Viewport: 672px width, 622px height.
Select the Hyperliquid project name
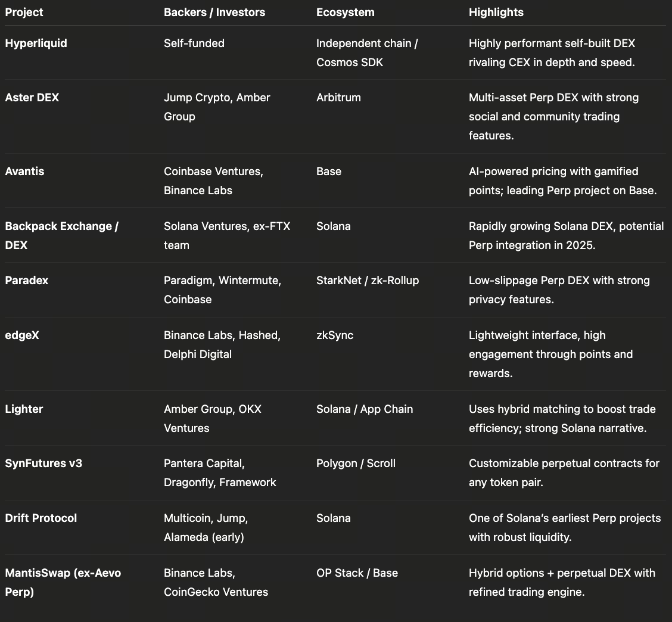click(36, 43)
